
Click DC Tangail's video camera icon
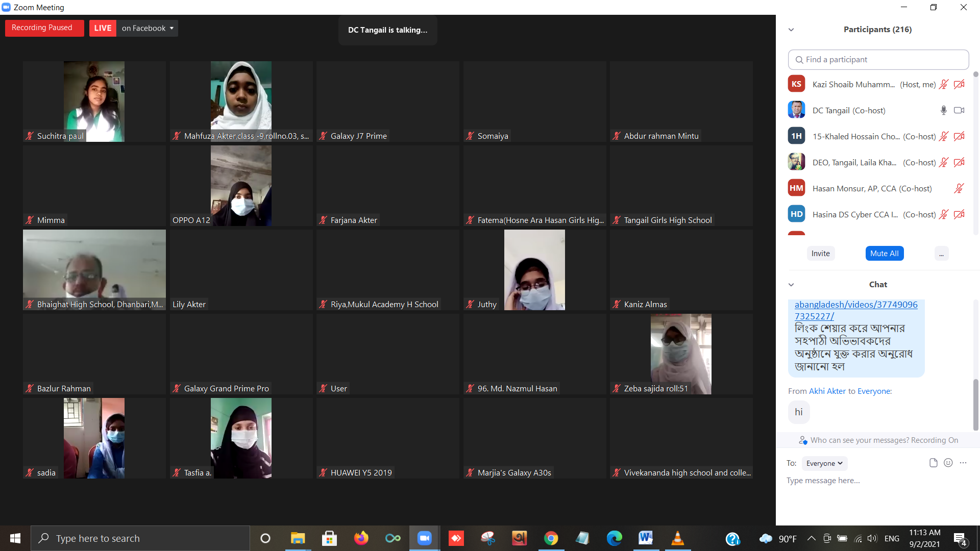(959, 110)
